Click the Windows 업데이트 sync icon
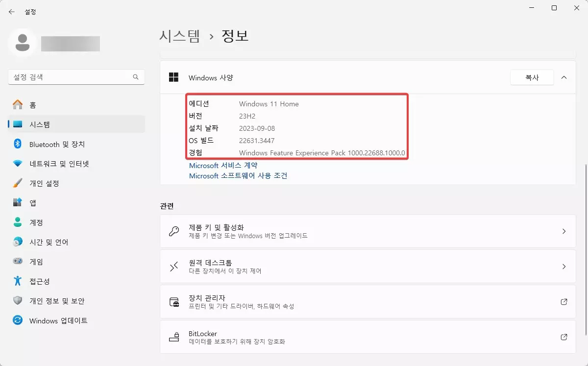 pos(18,320)
